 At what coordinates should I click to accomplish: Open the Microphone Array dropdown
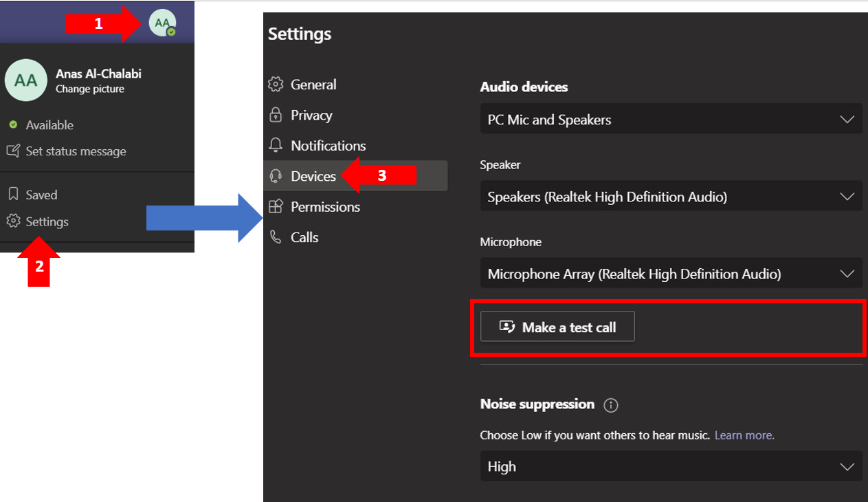[671, 274]
